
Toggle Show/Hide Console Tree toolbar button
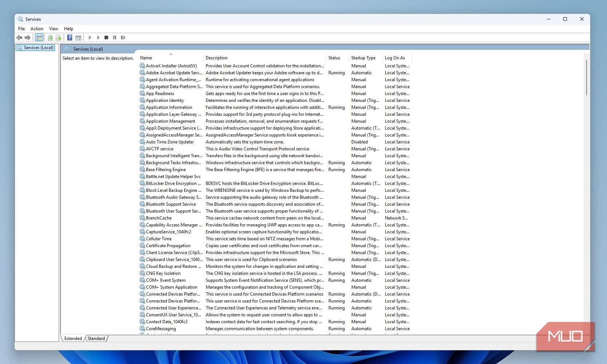39,37
